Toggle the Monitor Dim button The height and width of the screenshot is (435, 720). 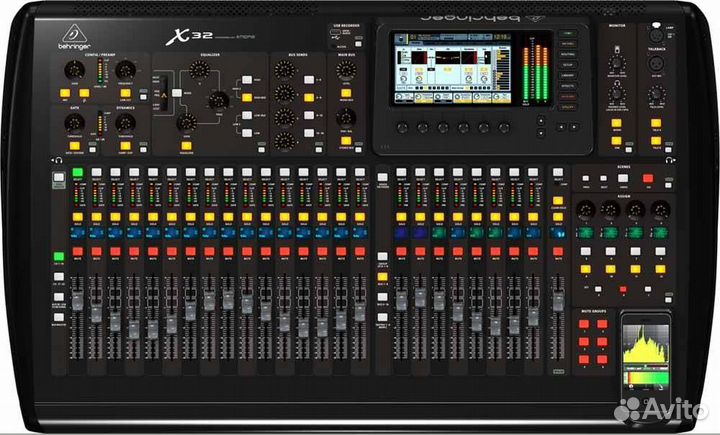coord(616,141)
